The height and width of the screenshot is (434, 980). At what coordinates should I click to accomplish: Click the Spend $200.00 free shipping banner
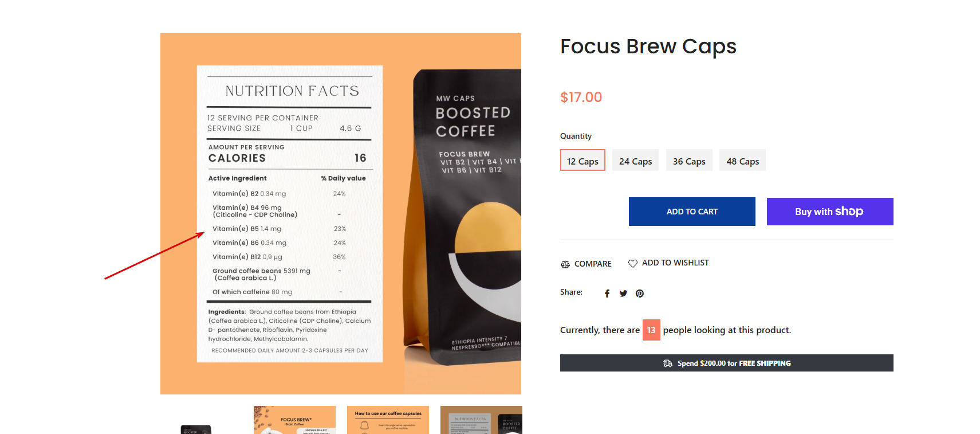tap(726, 363)
